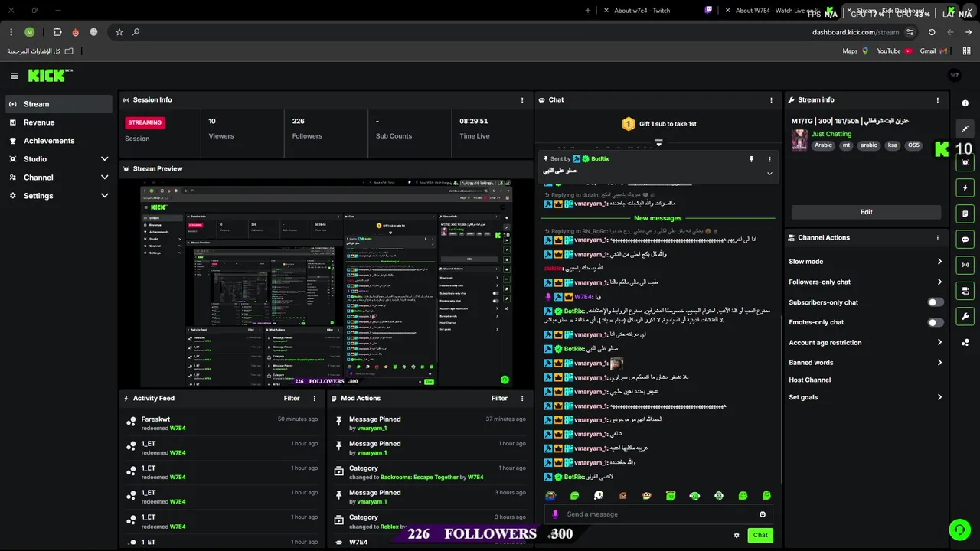Click the note page icon in right toolbar
This screenshot has width=980, height=551.
pos(965,214)
